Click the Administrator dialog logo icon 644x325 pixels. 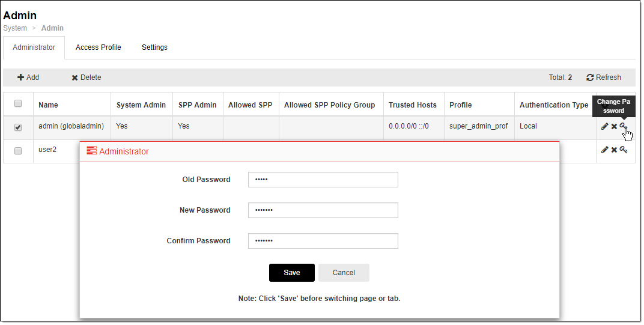(91, 151)
